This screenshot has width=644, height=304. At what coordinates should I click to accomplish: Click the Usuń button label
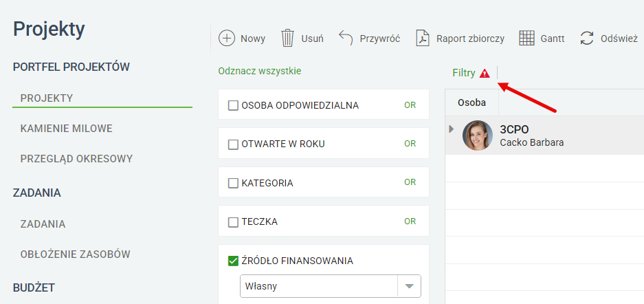pyautogui.click(x=313, y=39)
